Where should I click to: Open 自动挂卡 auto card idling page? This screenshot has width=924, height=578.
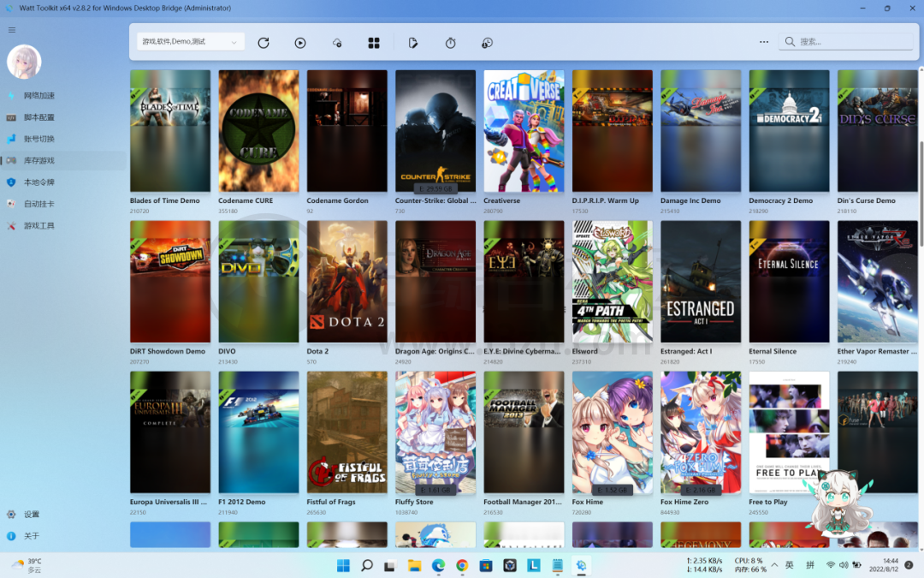coord(63,204)
